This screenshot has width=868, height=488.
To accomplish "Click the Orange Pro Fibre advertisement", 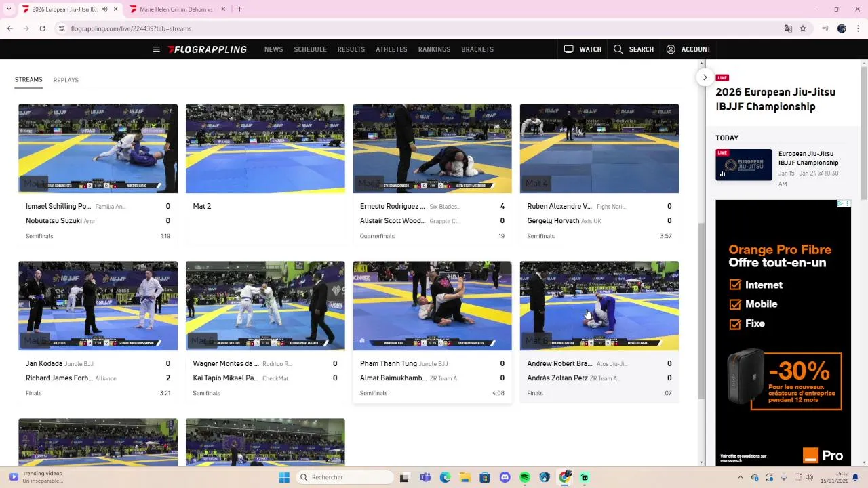I will [783, 332].
